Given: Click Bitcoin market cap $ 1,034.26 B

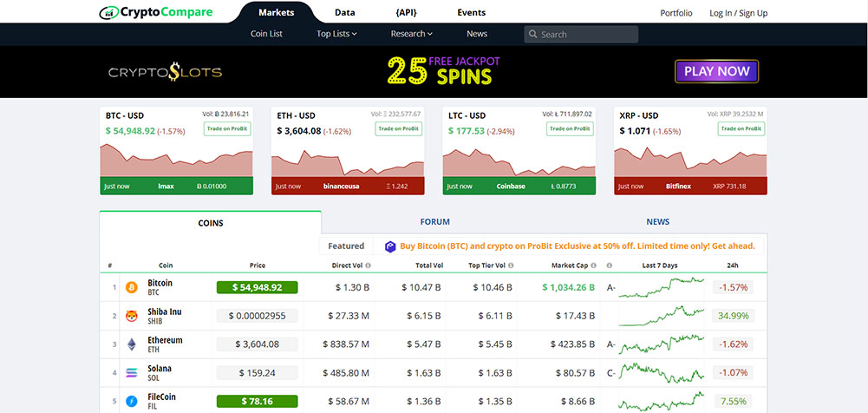Looking at the screenshot, I should pyautogui.click(x=569, y=287).
